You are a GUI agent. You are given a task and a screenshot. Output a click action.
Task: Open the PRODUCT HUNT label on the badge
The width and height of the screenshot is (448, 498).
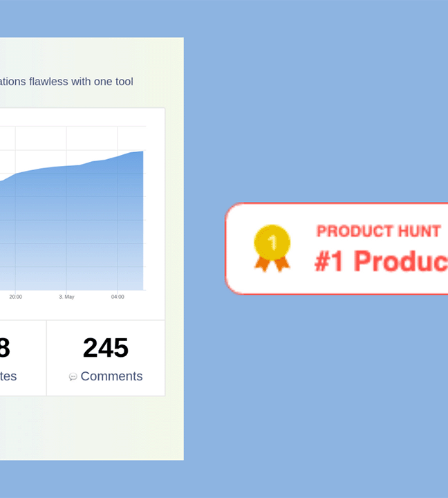pos(379,231)
